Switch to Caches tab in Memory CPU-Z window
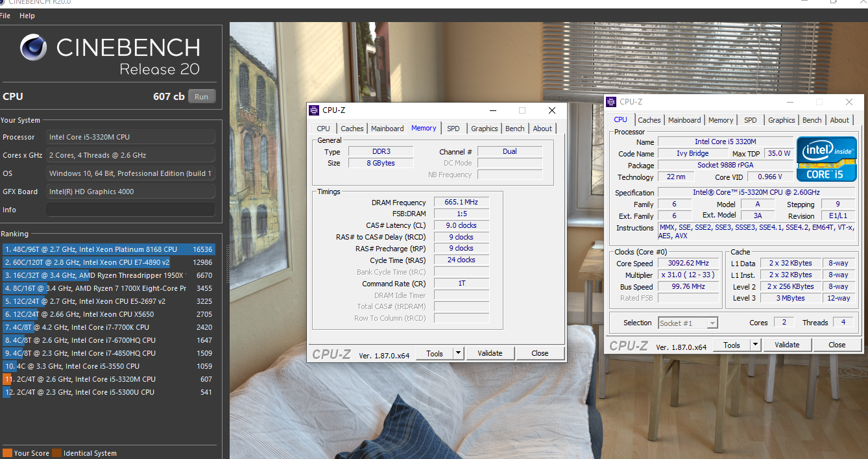The width and height of the screenshot is (868, 459). coord(352,129)
